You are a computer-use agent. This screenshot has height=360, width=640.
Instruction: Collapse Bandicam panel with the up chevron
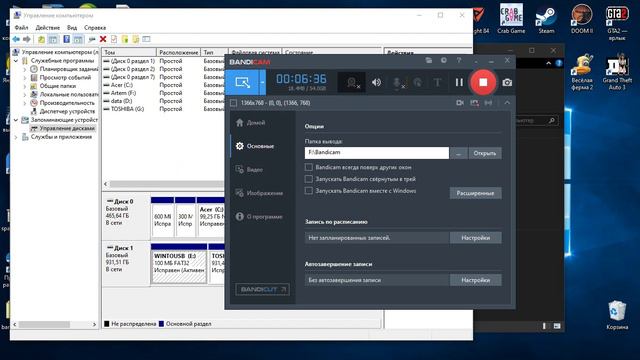(x=507, y=103)
